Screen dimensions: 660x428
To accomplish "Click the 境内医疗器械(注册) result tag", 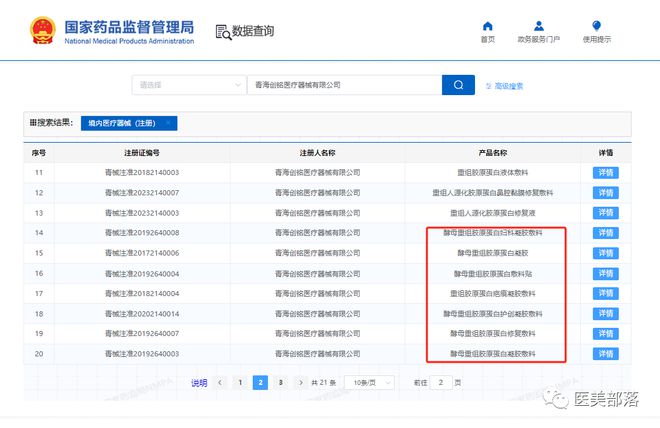I will [x=129, y=123].
